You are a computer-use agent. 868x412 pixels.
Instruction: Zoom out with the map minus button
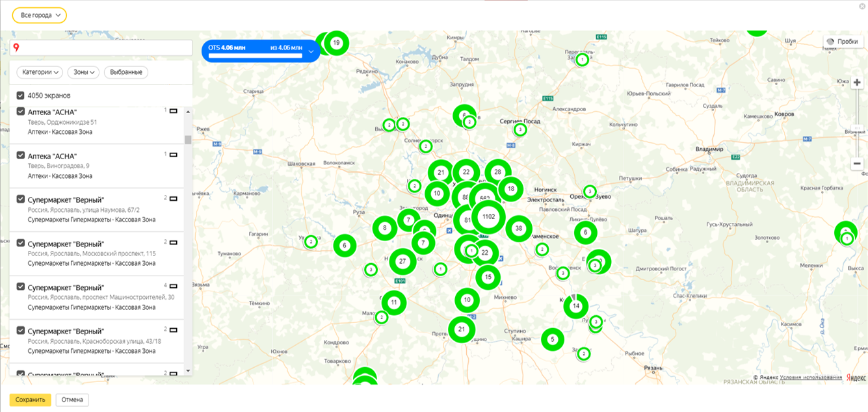click(x=857, y=164)
